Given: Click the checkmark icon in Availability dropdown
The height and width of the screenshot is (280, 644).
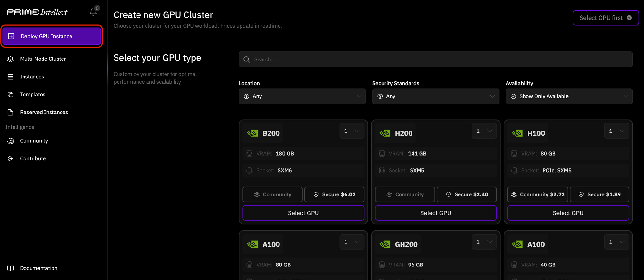Looking at the screenshot, I should point(513,96).
